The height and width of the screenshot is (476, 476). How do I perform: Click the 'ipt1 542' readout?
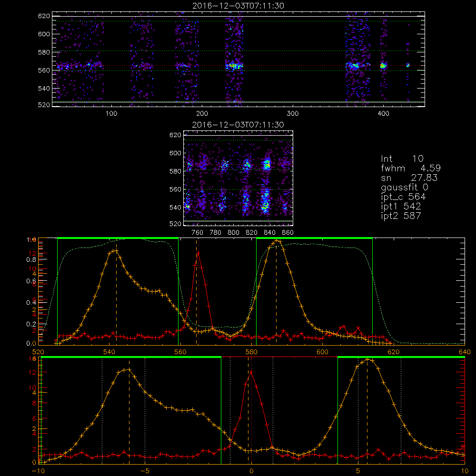coord(401,207)
